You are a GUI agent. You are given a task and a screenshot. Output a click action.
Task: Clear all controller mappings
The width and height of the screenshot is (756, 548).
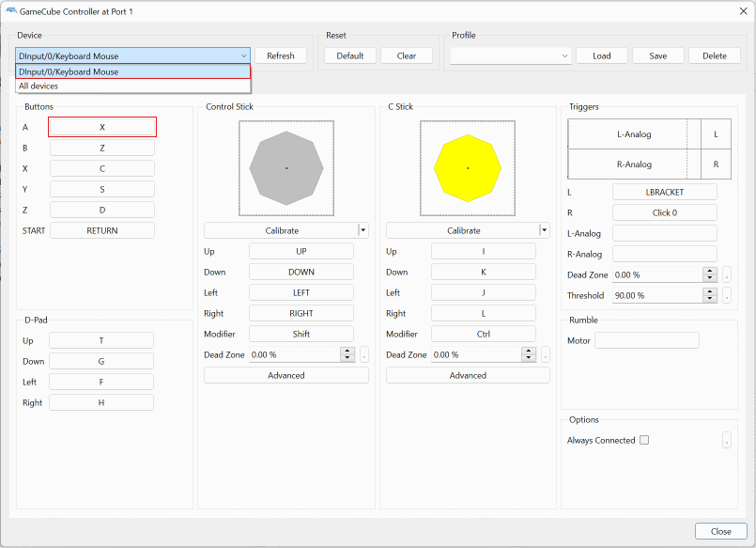tap(406, 55)
